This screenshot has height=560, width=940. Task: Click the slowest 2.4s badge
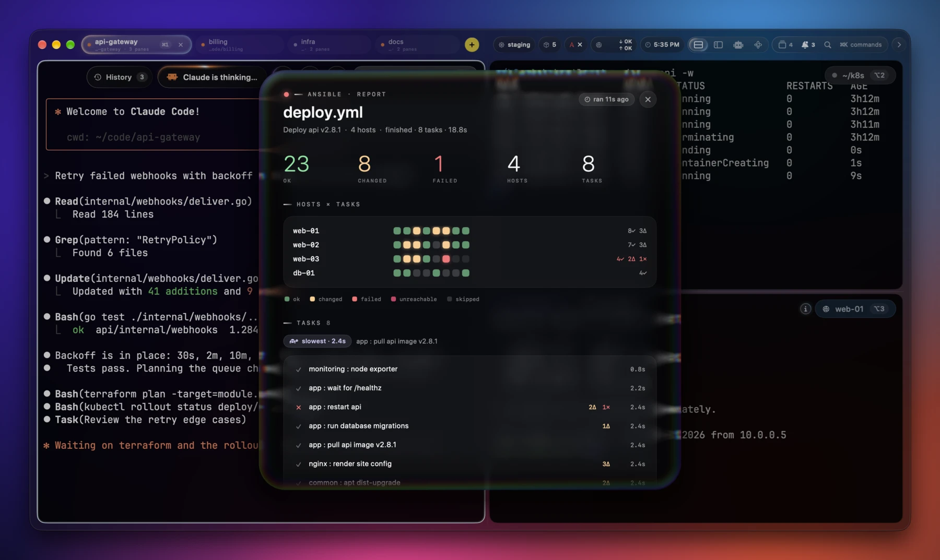click(318, 341)
